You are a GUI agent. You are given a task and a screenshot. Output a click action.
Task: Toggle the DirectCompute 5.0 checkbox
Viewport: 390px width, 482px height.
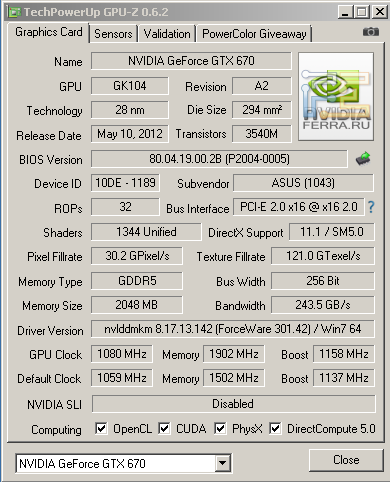pyautogui.click(x=275, y=429)
